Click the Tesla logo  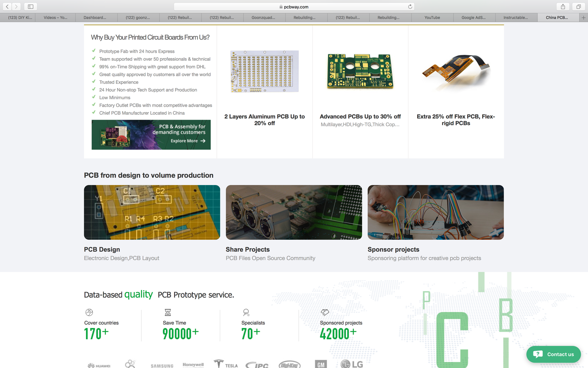point(226,364)
